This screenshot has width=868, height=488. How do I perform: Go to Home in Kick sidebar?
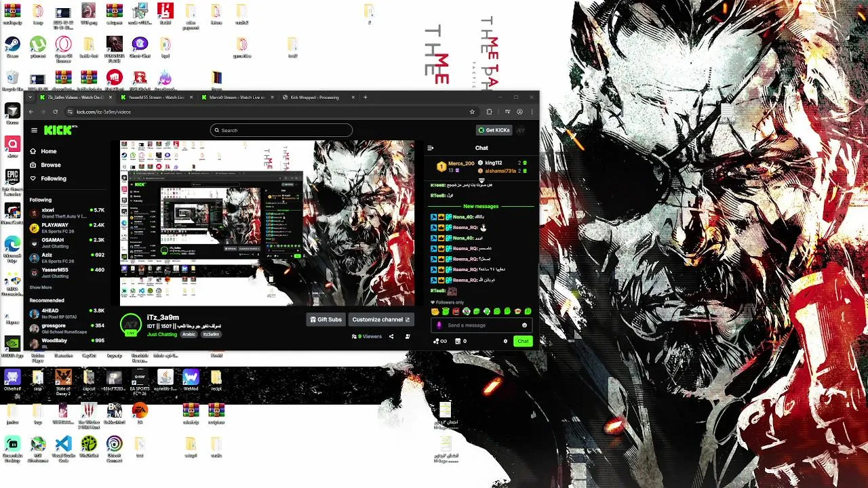pyautogui.click(x=43, y=151)
